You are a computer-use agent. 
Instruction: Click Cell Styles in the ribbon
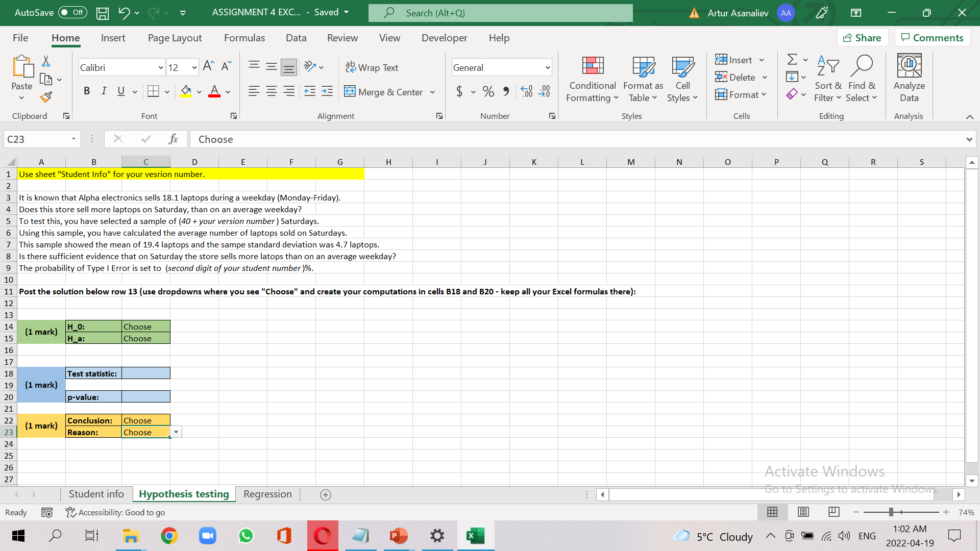click(x=682, y=79)
